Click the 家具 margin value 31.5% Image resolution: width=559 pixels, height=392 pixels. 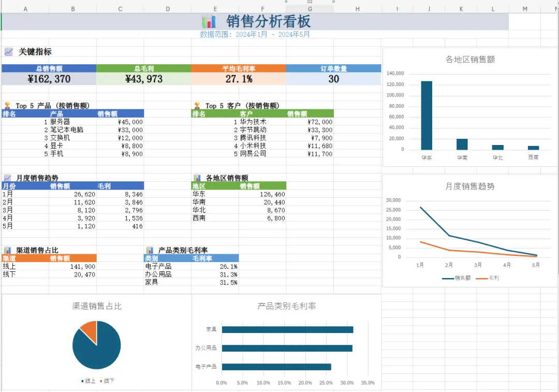(x=215, y=282)
